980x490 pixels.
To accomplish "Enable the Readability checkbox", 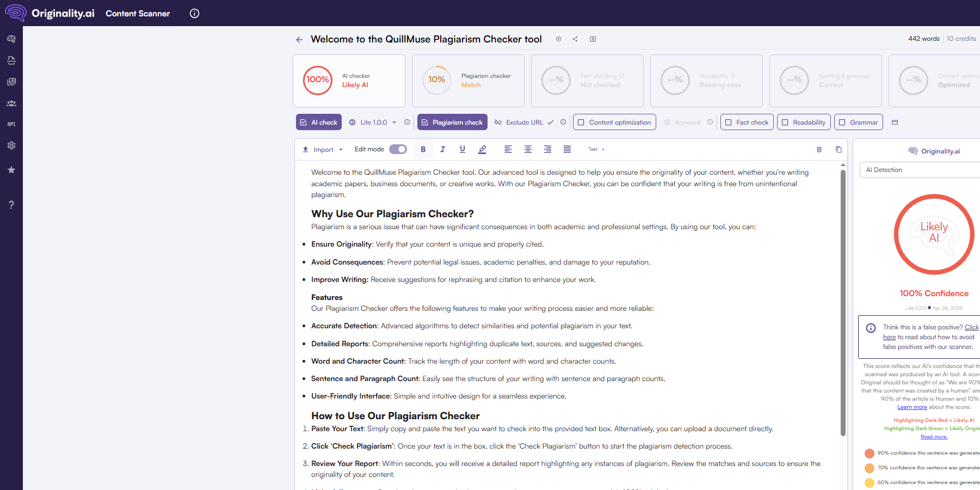I will coord(785,122).
